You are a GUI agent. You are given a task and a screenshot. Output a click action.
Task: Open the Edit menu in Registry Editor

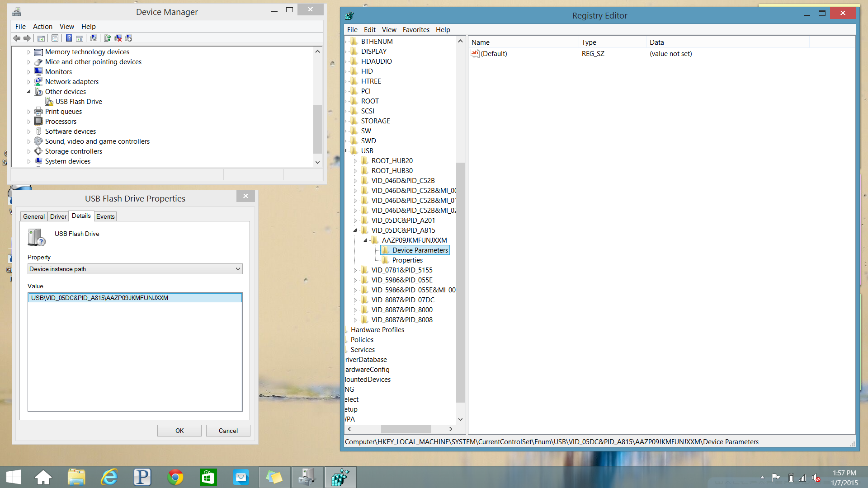point(370,30)
